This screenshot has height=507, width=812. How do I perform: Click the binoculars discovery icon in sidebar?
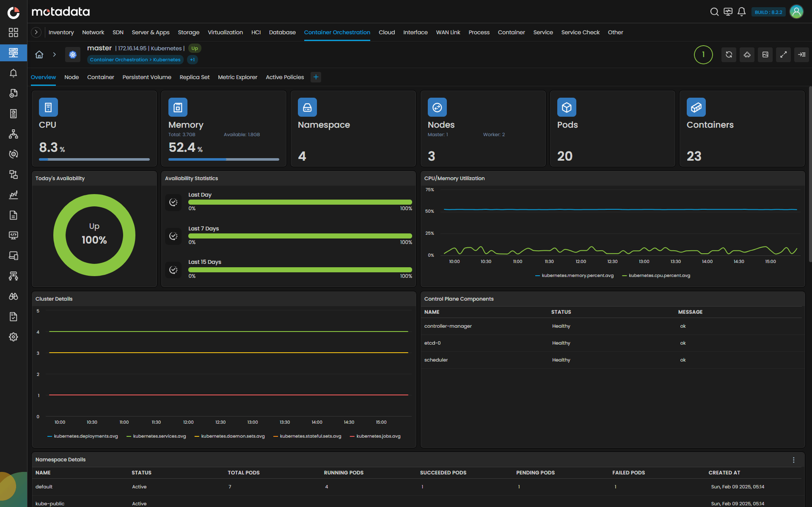pyautogui.click(x=14, y=296)
